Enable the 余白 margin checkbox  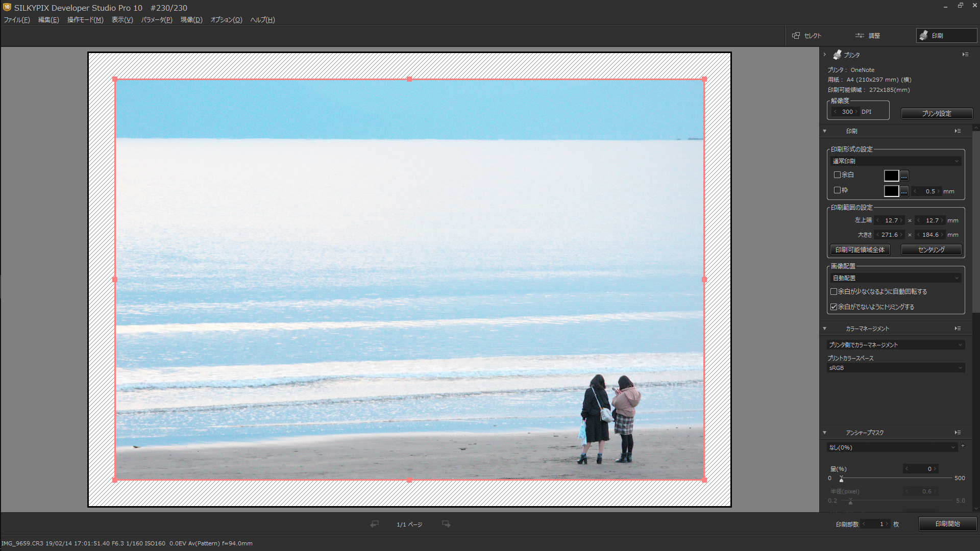click(x=837, y=175)
